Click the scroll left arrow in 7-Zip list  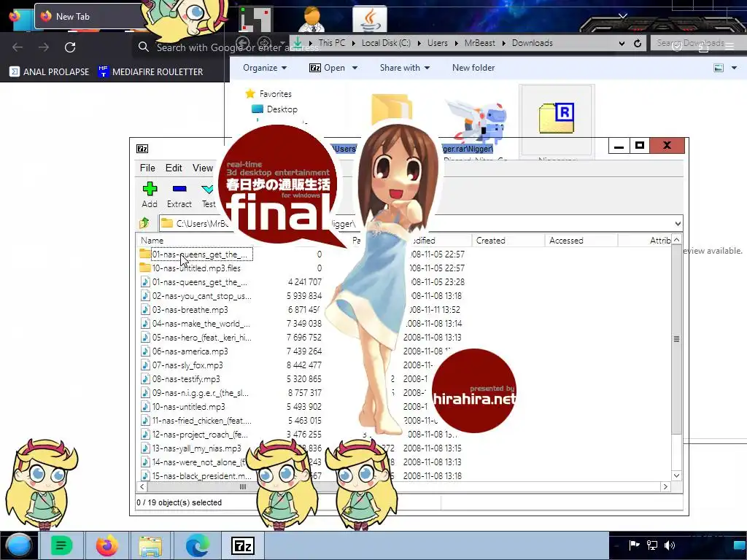click(x=142, y=486)
